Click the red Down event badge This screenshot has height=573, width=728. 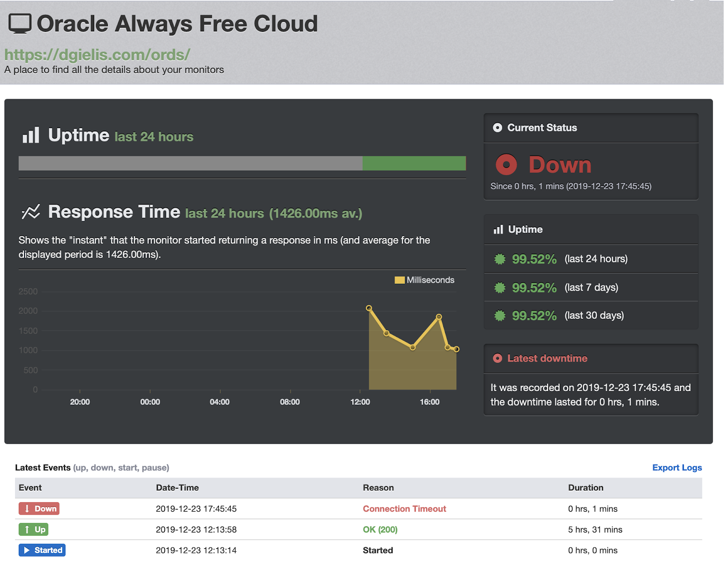(x=39, y=508)
